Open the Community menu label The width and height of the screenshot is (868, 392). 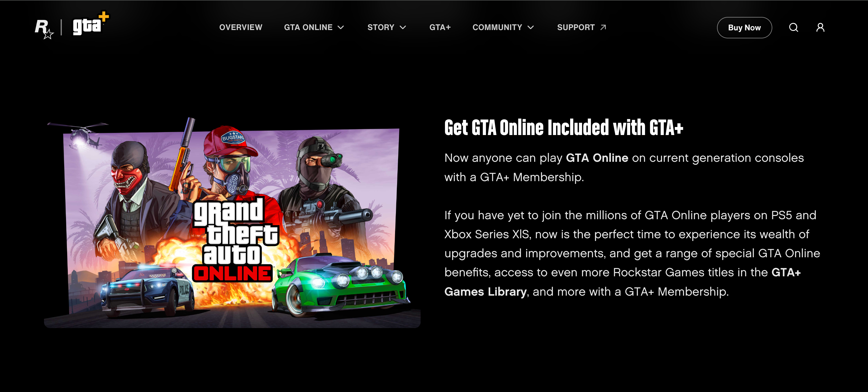[497, 27]
